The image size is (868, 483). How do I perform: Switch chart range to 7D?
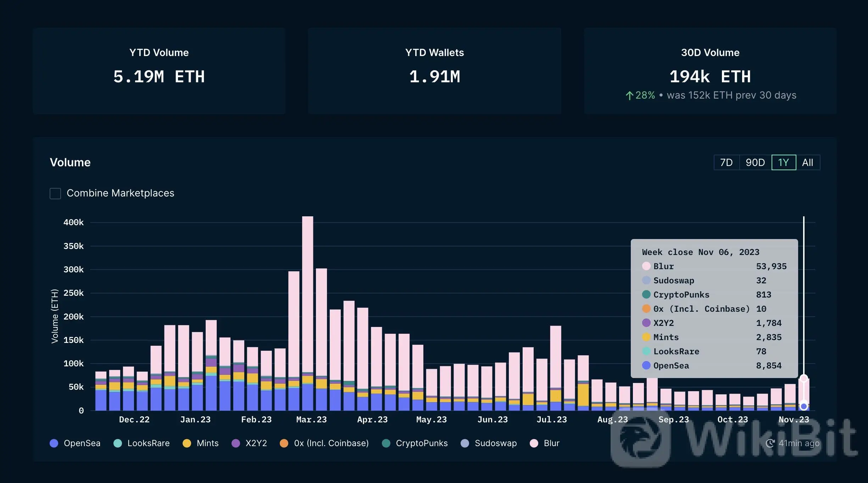(x=726, y=162)
